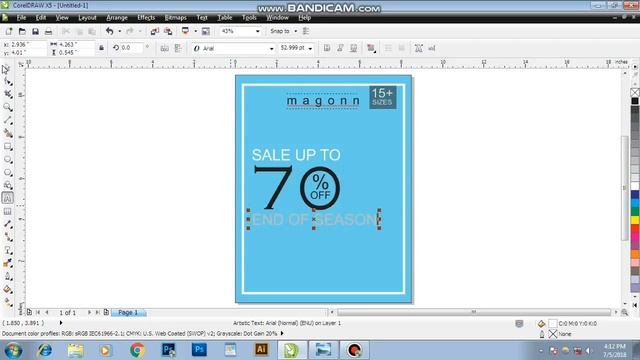Select the Connector tool
640x360 pixels.
[8, 237]
